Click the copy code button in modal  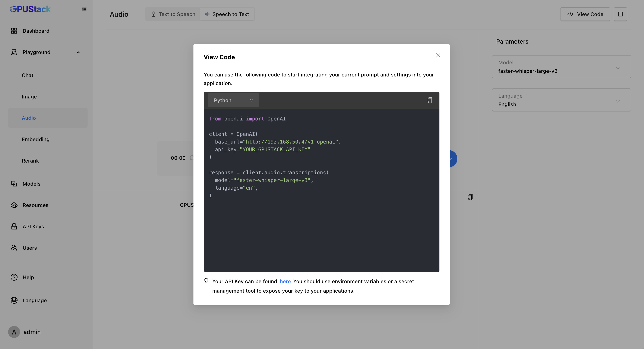click(430, 100)
